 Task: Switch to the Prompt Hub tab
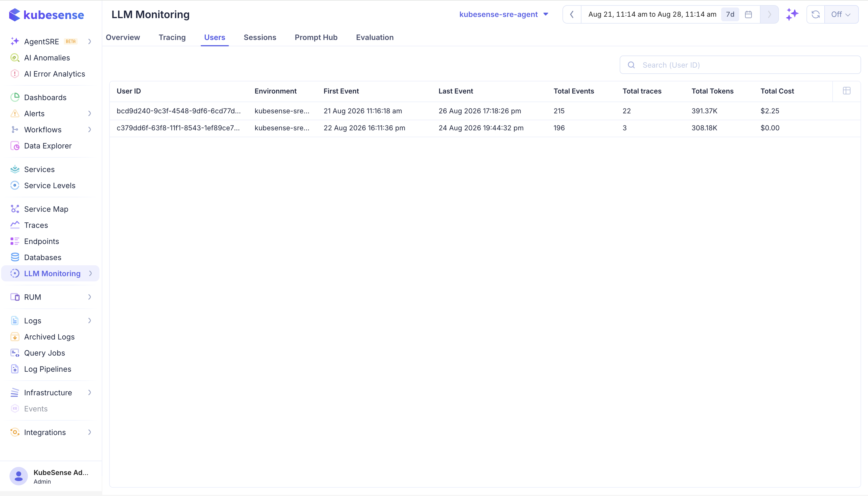click(x=316, y=37)
